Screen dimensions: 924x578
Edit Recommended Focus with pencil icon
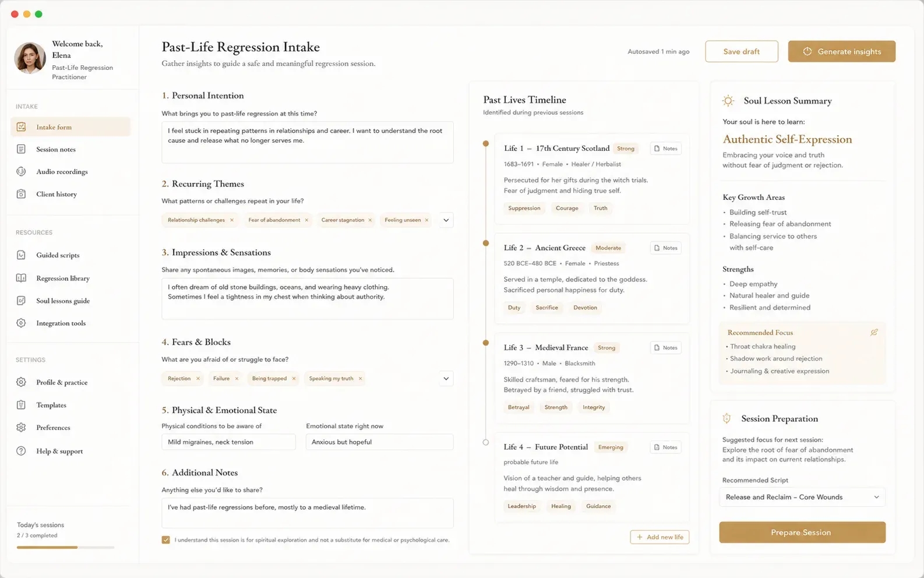[x=874, y=332]
